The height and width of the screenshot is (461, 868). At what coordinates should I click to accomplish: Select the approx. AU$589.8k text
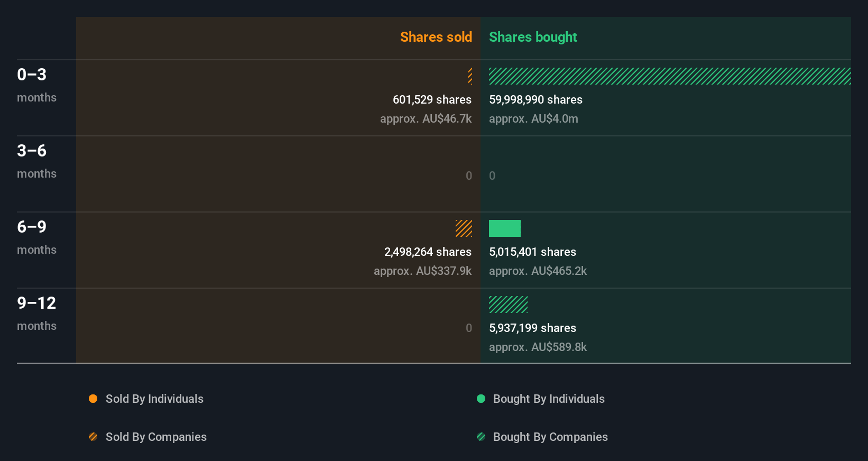pyautogui.click(x=538, y=347)
